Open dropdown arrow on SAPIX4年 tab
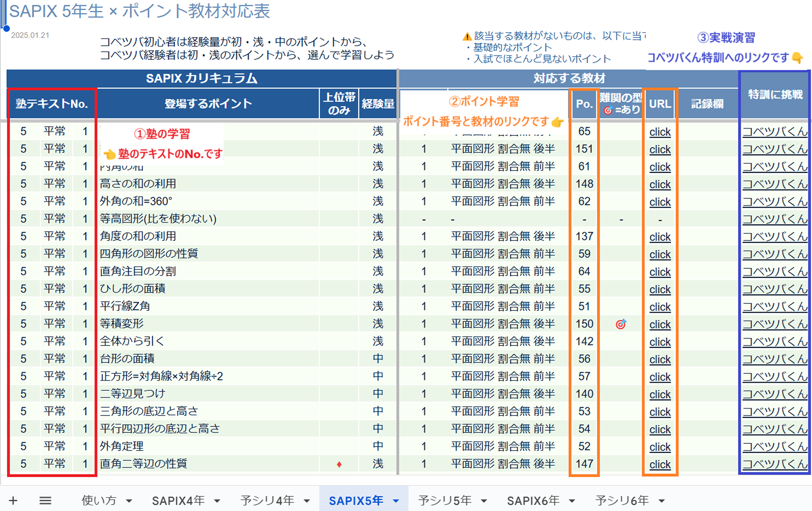 [217, 501]
